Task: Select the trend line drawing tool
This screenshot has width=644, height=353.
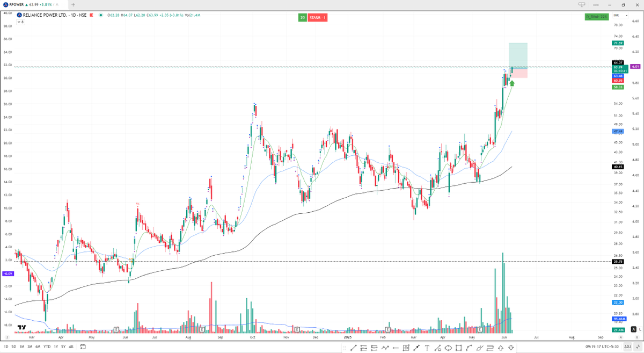Action: (354, 348)
